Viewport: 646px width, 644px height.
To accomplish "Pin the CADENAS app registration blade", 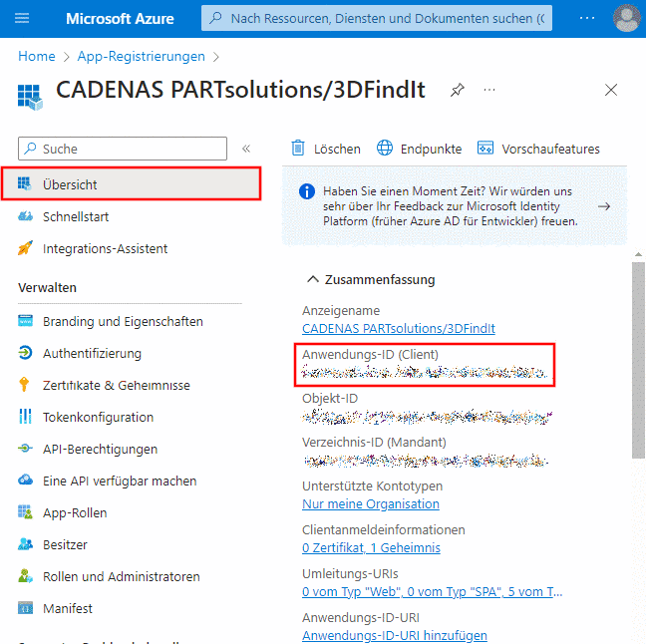I will 457,90.
